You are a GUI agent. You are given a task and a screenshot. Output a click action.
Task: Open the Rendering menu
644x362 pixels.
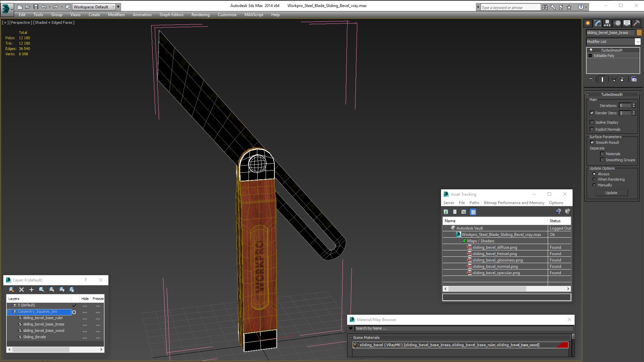click(200, 15)
